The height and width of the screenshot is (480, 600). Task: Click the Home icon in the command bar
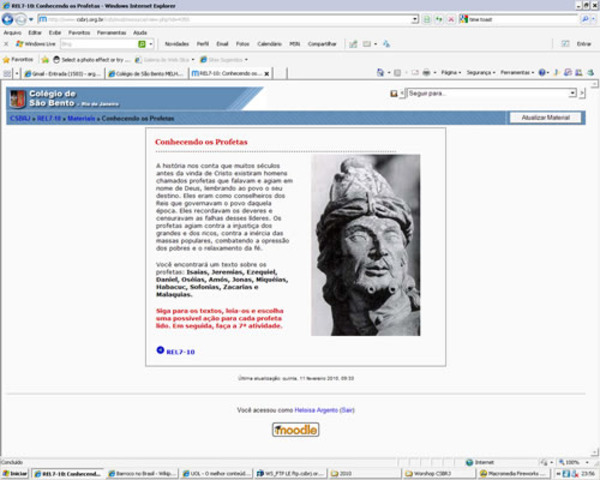coord(380,72)
